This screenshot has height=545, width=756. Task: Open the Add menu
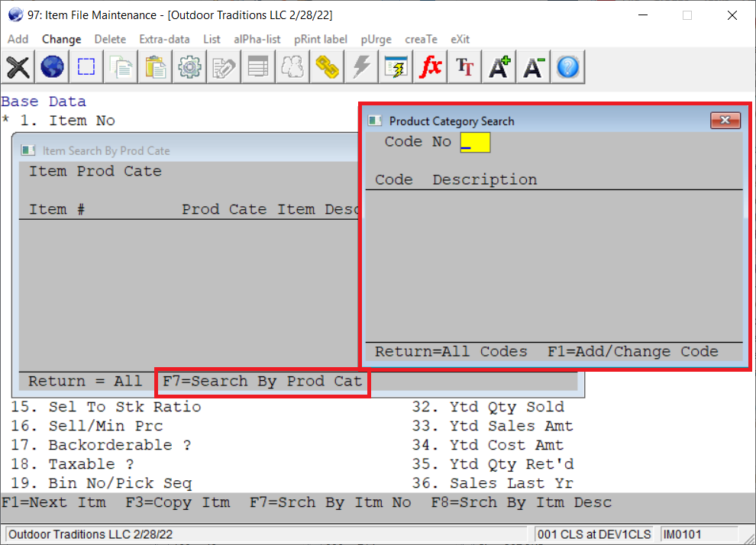click(x=18, y=39)
